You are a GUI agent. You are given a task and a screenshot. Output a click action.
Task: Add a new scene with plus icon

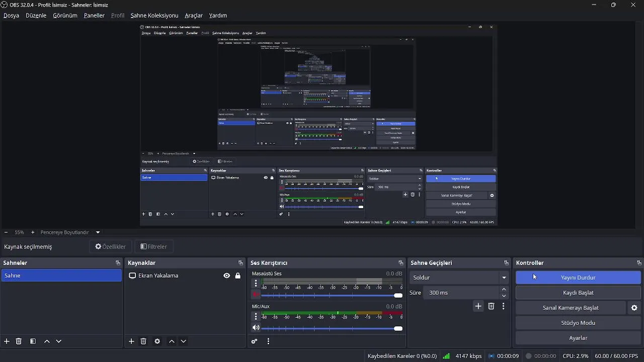click(7, 341)
